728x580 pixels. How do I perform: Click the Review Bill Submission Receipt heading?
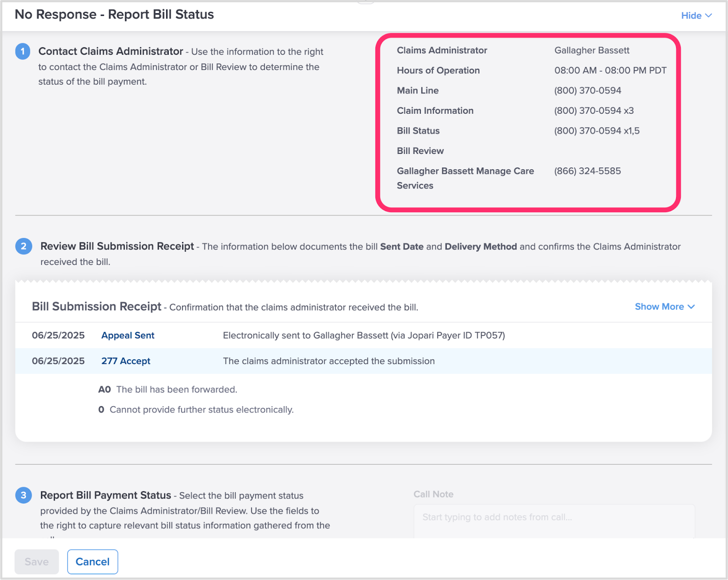coord(117,246)
